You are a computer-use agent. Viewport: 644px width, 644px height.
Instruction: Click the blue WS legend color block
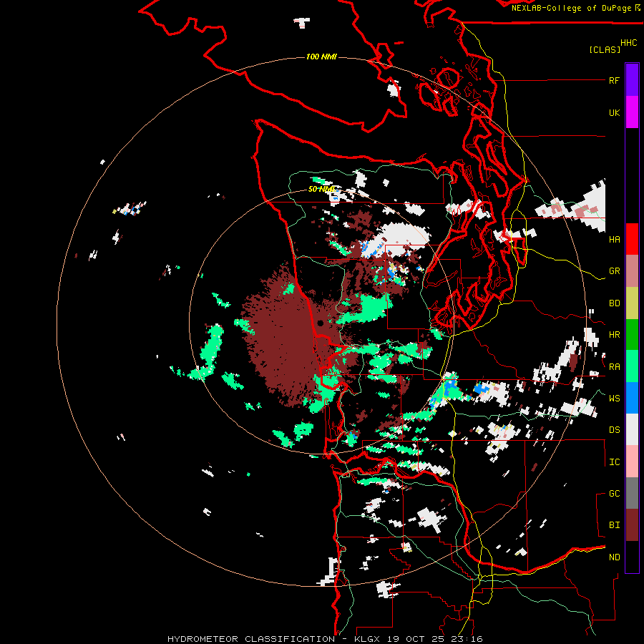pos(632,398)
